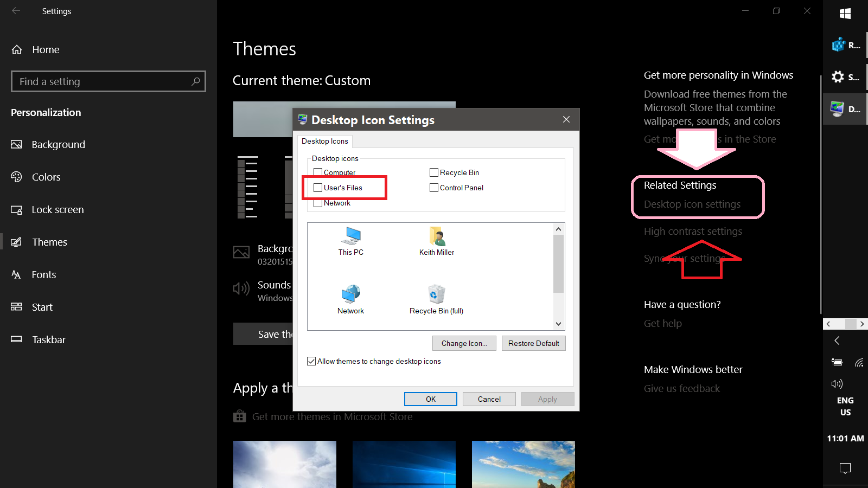The image size is (868, 488).
Task: Click the Change Icon... button
Action: tap(464, 343)
